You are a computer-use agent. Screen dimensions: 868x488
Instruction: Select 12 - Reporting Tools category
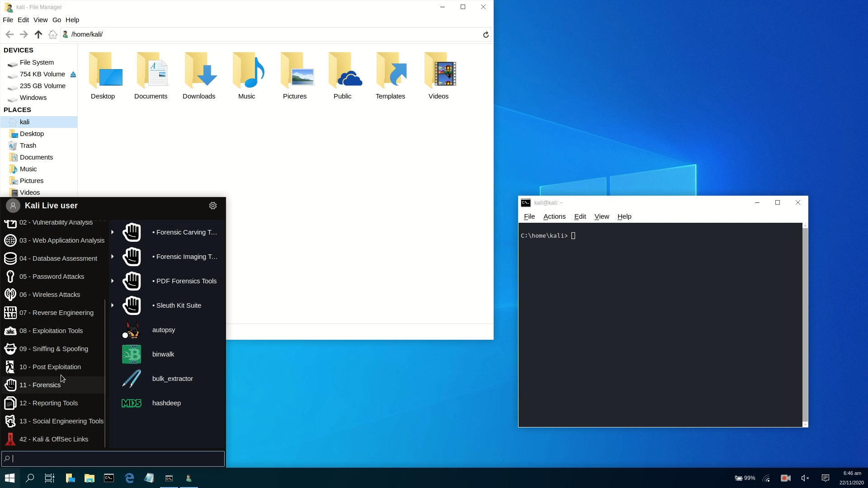(54, 403)
